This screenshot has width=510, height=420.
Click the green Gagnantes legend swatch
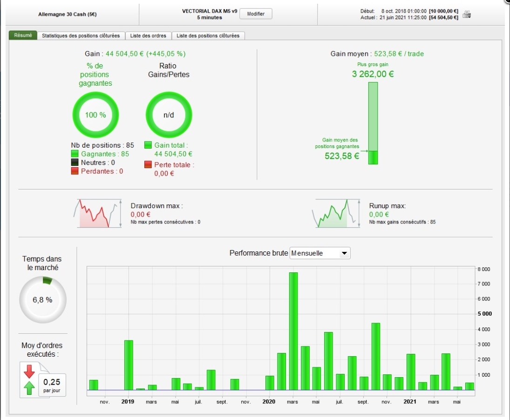coord(75,154)
